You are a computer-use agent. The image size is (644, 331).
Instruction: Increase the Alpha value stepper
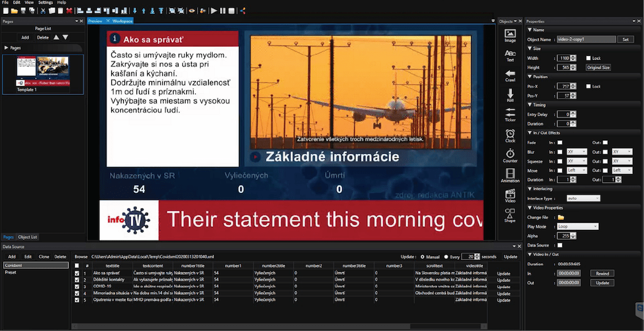tap(574, 235)
